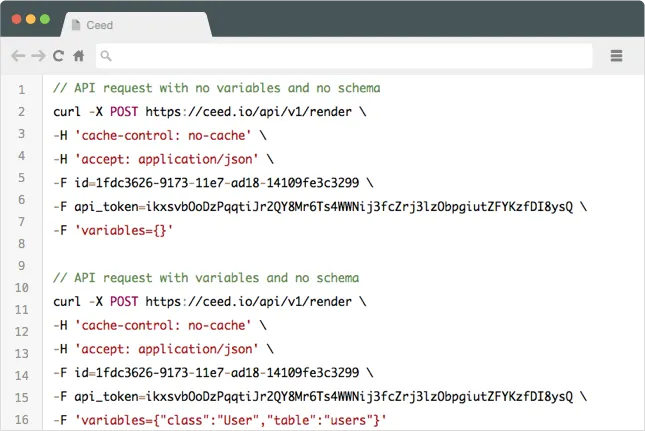This screenshot has height=431, width=645.
Task: Click the variables JSON with "class":"User"
Action: (x=231, y=420)
